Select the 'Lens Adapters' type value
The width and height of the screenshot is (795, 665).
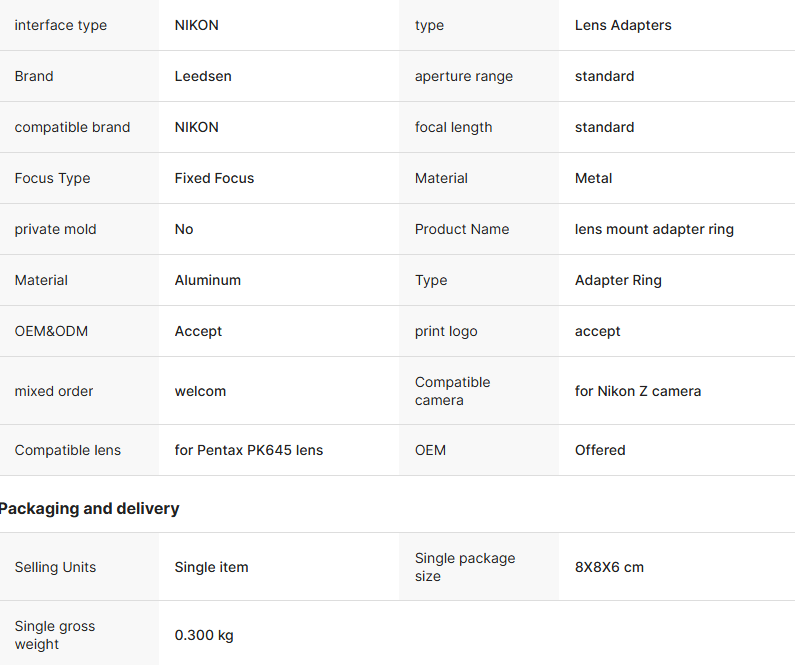pos(623,25)
